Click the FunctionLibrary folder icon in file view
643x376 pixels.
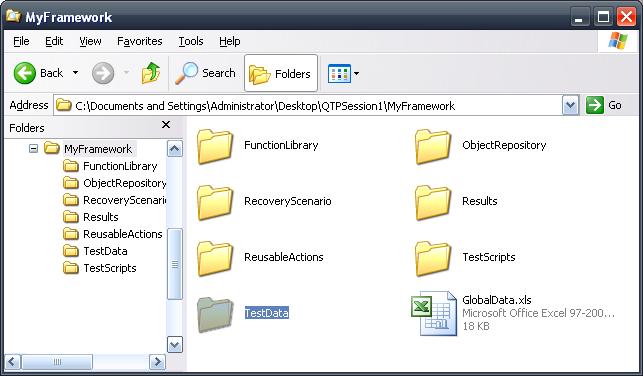[x=215, y=146]
